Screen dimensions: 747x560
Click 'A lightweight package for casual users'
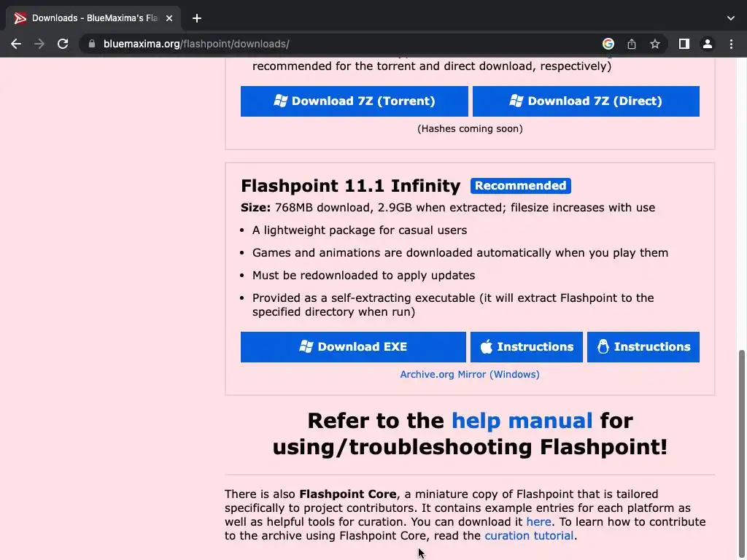coord(360,230)
